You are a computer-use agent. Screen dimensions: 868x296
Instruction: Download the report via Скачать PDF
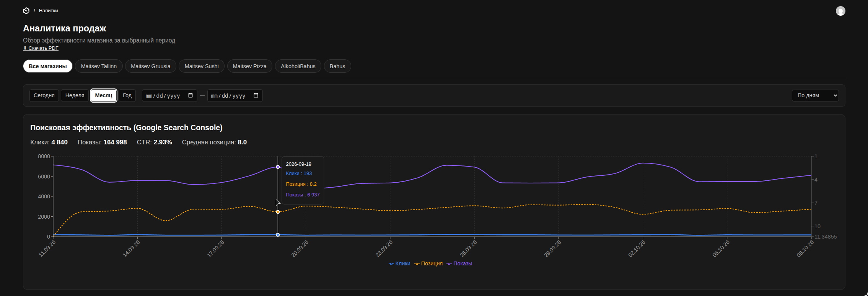click(x=41, y=48)
